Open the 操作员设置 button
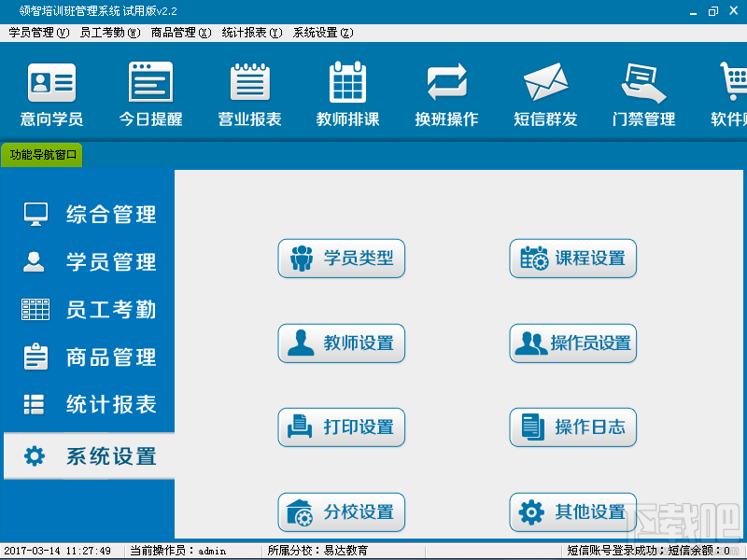 coord(573,343)
